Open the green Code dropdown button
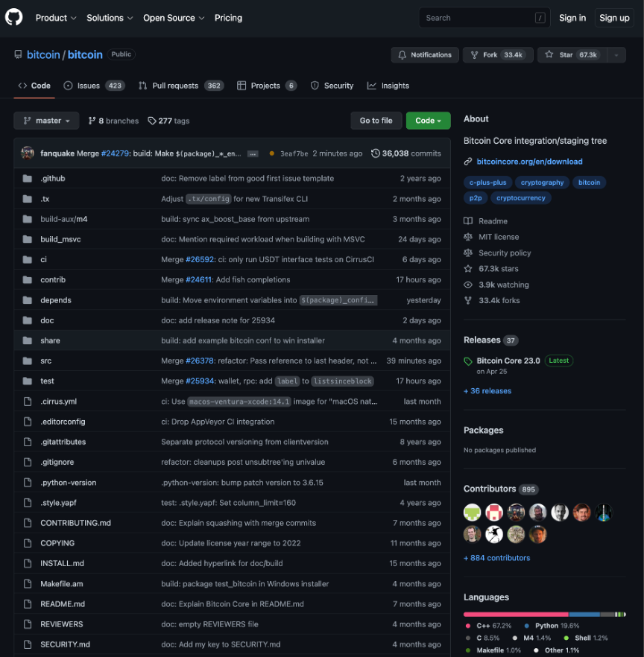Image resolution: width=644 pixels, height=657 pixels. [x=428, y=121]
